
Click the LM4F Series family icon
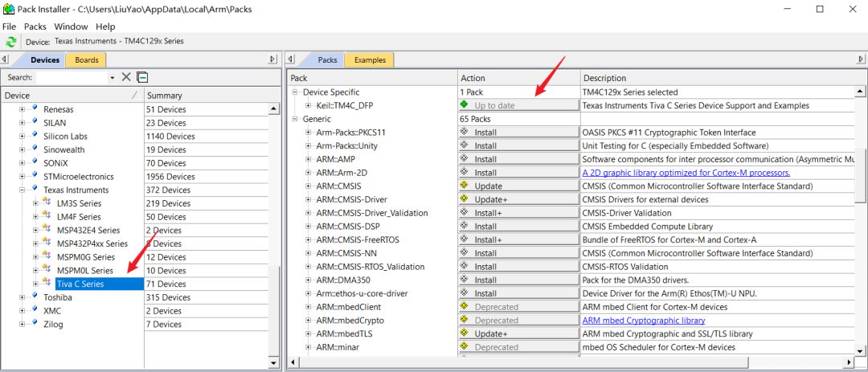coord(47,216)
